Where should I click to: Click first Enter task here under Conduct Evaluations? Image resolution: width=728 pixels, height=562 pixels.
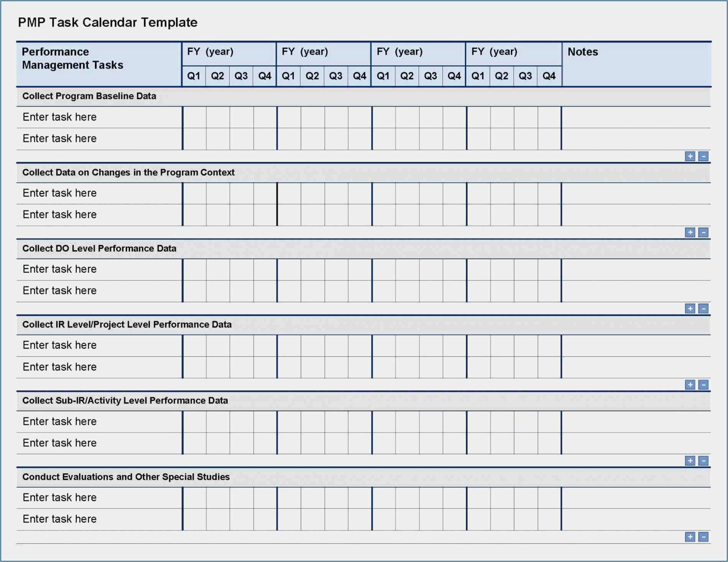point(59,497)
